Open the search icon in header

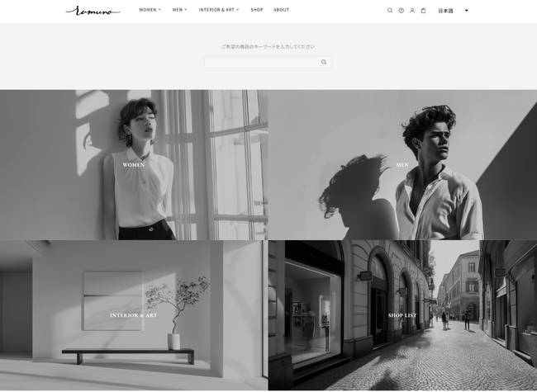click(x=390, y=11)
